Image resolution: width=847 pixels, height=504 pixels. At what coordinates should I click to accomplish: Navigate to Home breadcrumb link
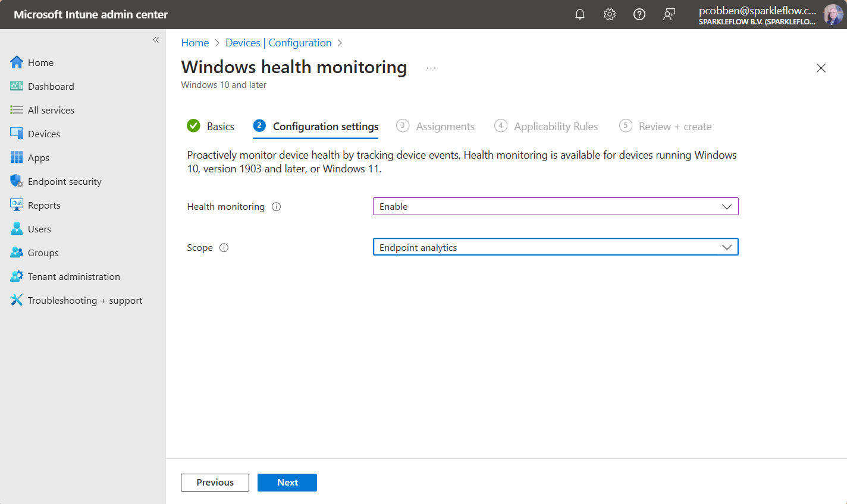pyautogui.click(x=195, y=43)
